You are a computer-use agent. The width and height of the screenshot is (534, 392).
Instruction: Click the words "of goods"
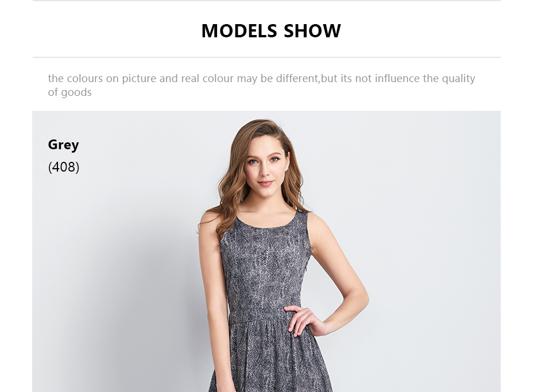pyautogui.click(x=70, y=92)
